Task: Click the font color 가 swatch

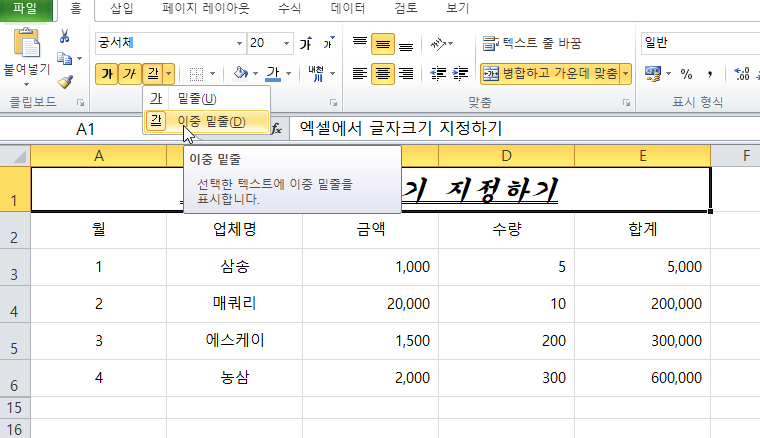Action: [273, 74]
